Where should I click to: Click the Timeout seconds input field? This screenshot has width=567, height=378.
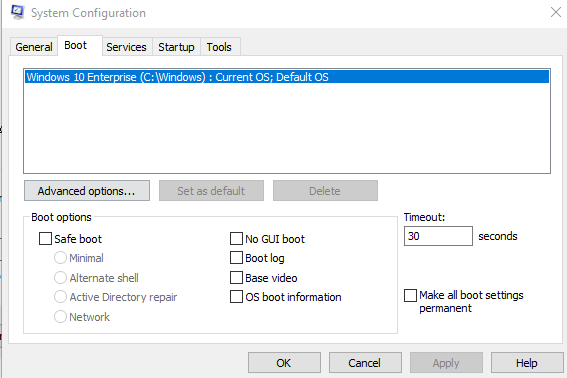coord(438,236)
